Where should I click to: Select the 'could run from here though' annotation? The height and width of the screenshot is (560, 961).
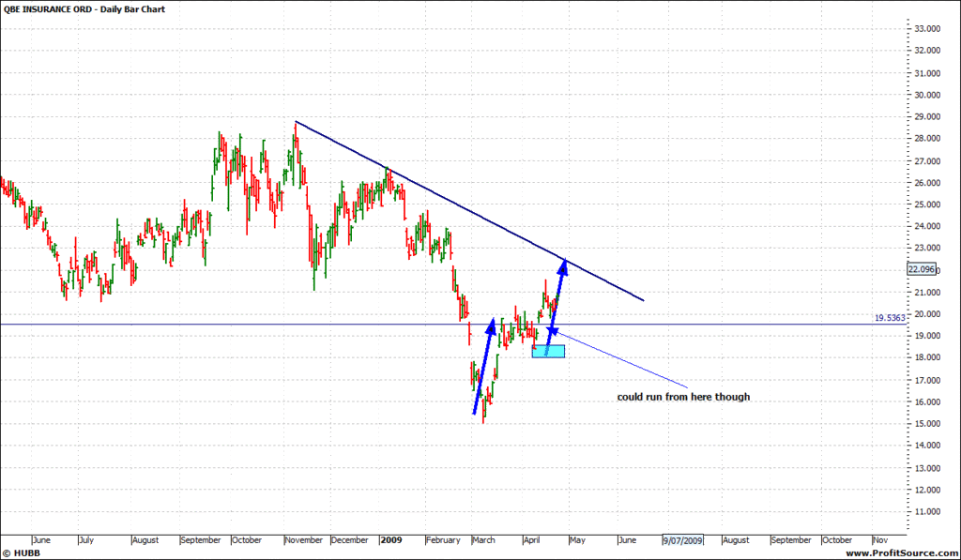coord(683,397)
